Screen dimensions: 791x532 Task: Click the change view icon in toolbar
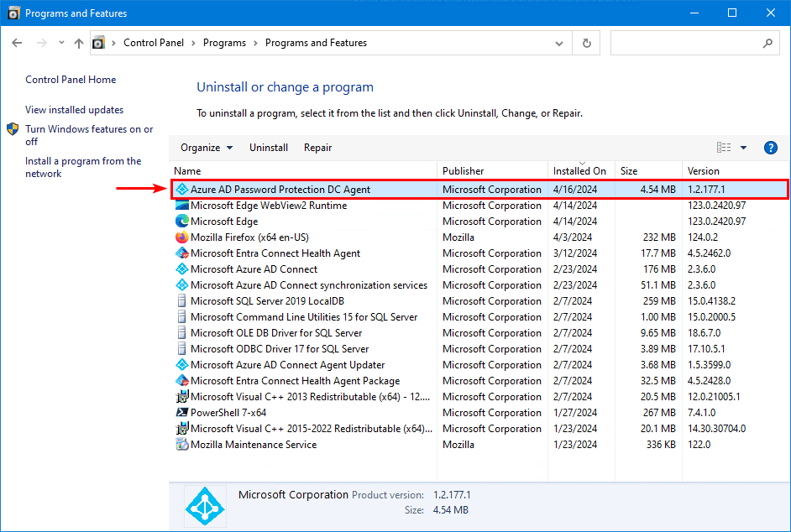[x=723, y=148]
